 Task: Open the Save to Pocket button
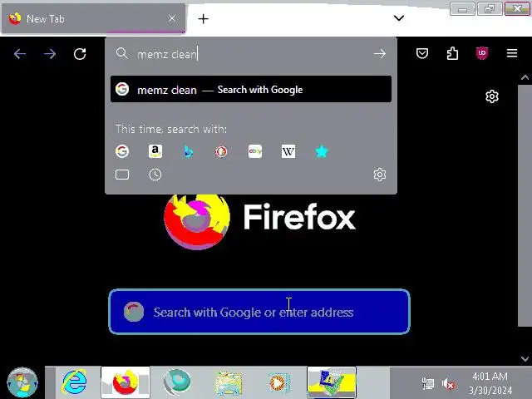422,53
